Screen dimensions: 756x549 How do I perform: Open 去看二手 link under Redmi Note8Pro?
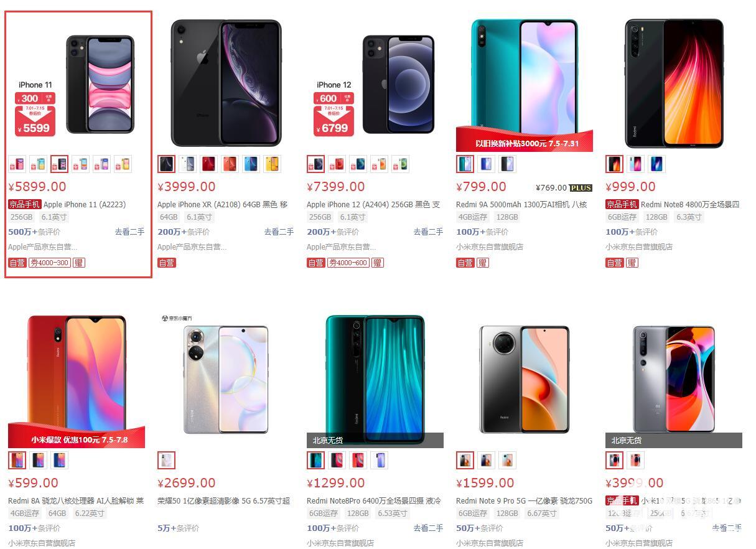tap(428, 528)
